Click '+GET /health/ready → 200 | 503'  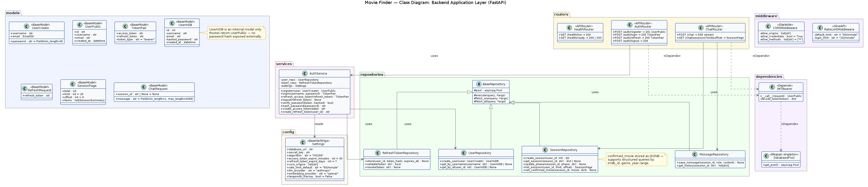coord(580,38)
